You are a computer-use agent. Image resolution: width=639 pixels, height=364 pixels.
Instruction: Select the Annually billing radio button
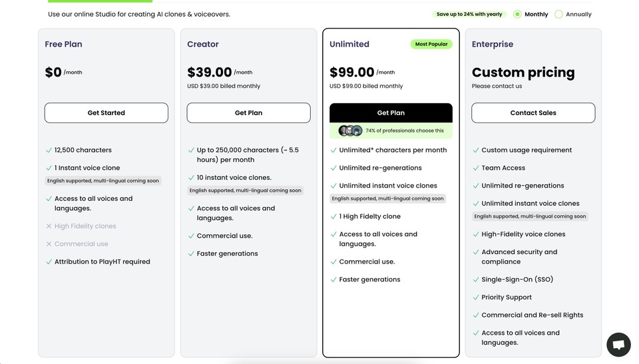(558, 14)
